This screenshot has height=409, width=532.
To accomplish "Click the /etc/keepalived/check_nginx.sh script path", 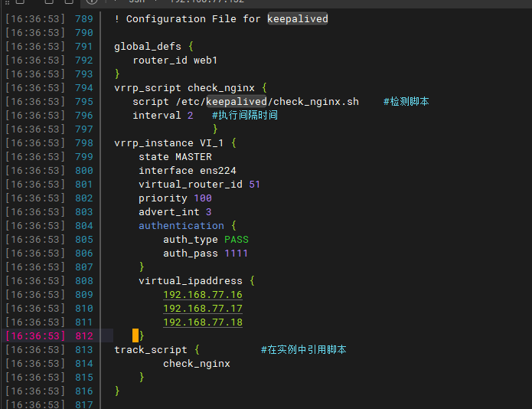I will tap(267, 102).
